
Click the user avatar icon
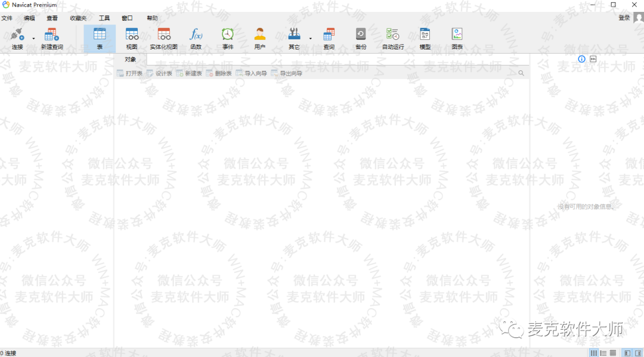639,18
